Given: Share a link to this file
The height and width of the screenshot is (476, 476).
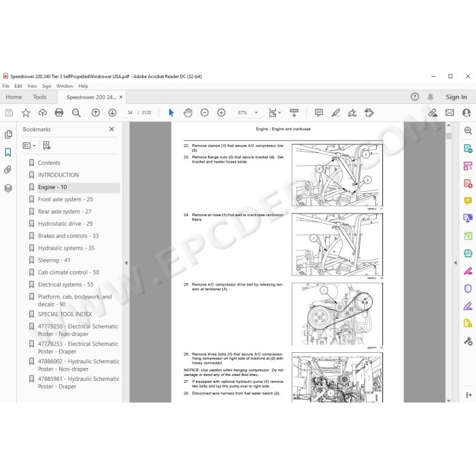Looking at the screenshot, I should (x=432, y=113).
